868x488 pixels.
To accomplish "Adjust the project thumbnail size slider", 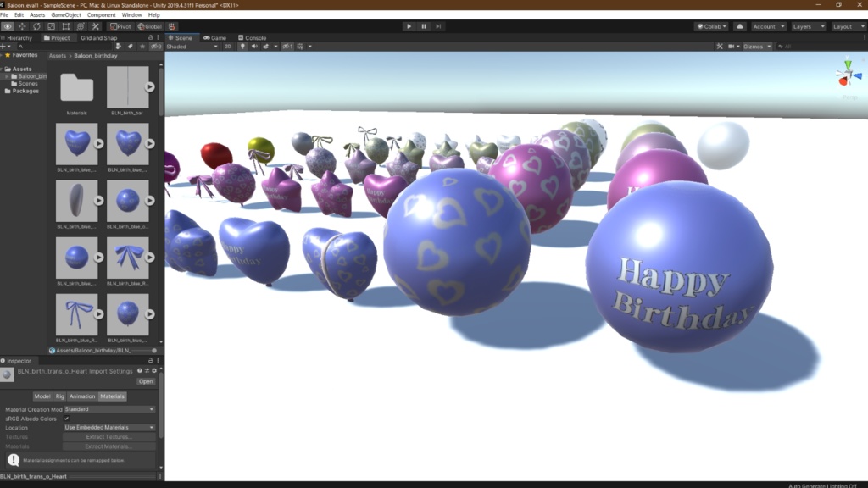I will point(145,350).
